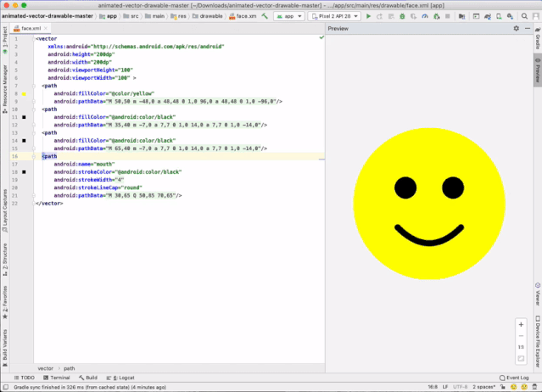Click black color swatch on line 11
The image size is (542, 392).
pyautogui.click(x=25, y=116)
